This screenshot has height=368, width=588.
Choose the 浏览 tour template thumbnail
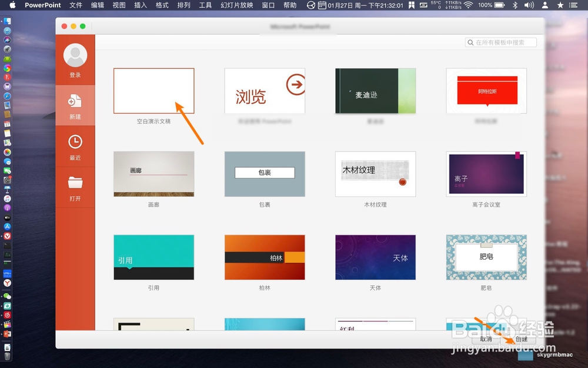coord(265,91)
